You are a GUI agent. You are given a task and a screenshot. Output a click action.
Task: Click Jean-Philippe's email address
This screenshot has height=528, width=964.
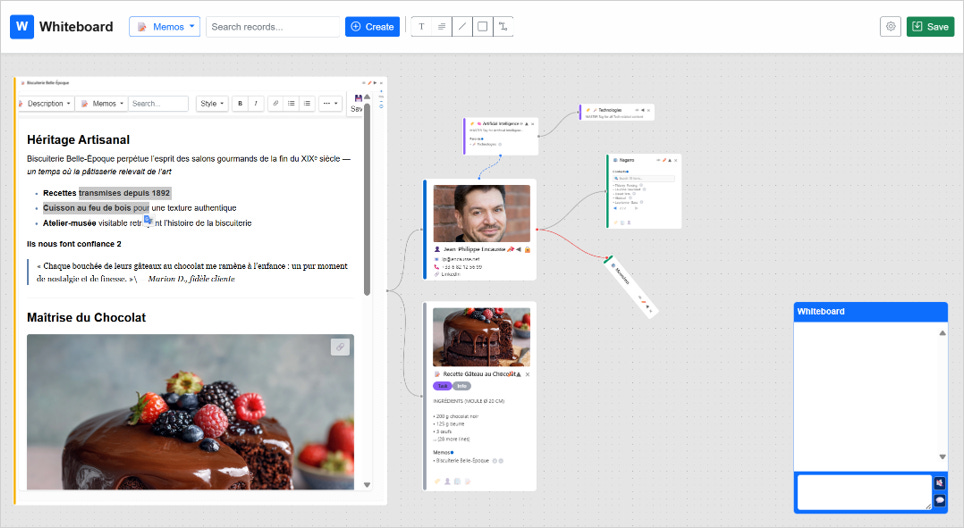click(x=460, y=259)
